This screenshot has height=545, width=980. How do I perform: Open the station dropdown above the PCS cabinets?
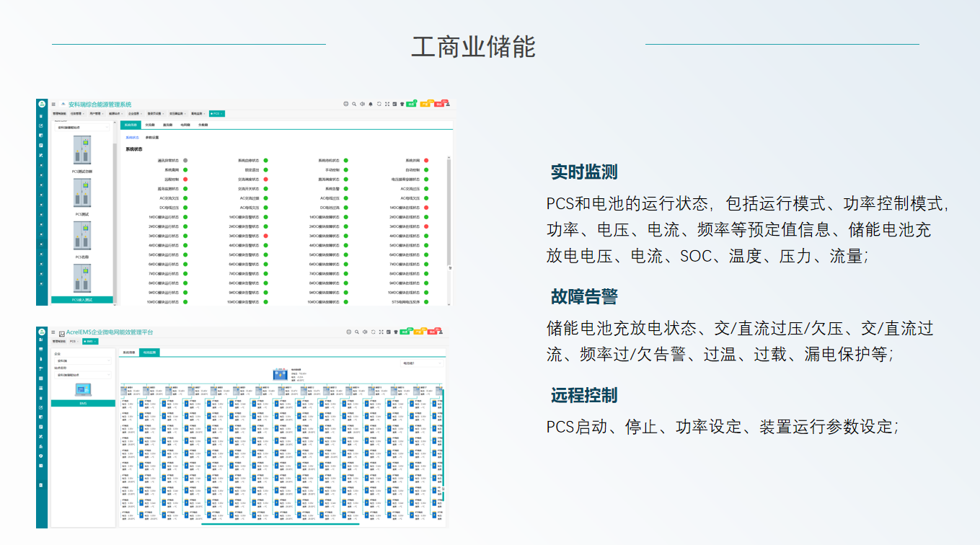(x=83, y=127)
